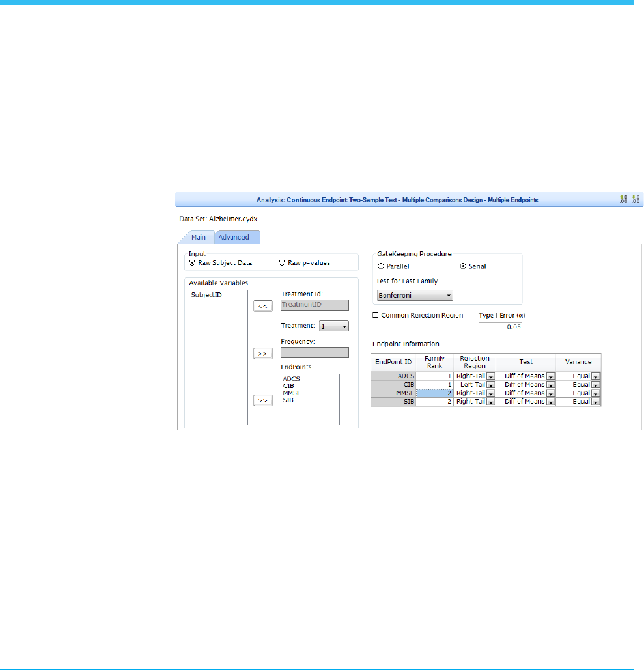Click MMSE EndPoint ID row header

393,393
